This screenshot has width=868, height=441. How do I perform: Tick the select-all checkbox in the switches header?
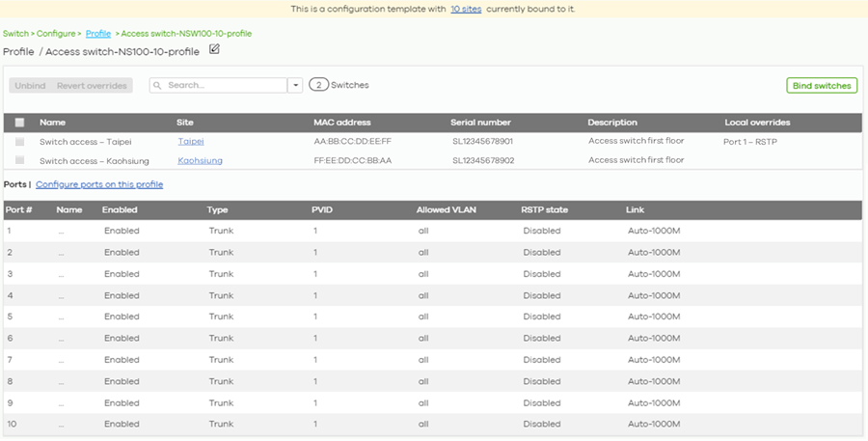[x=19, y=123]
